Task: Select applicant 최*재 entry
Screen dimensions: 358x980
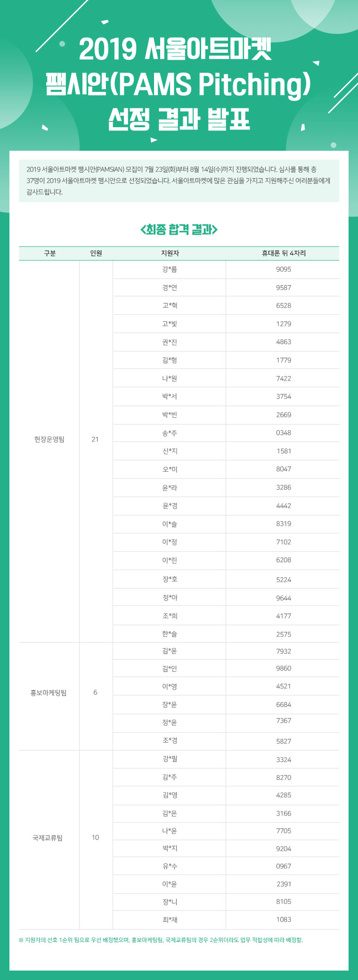Action: tap(170, 920)
